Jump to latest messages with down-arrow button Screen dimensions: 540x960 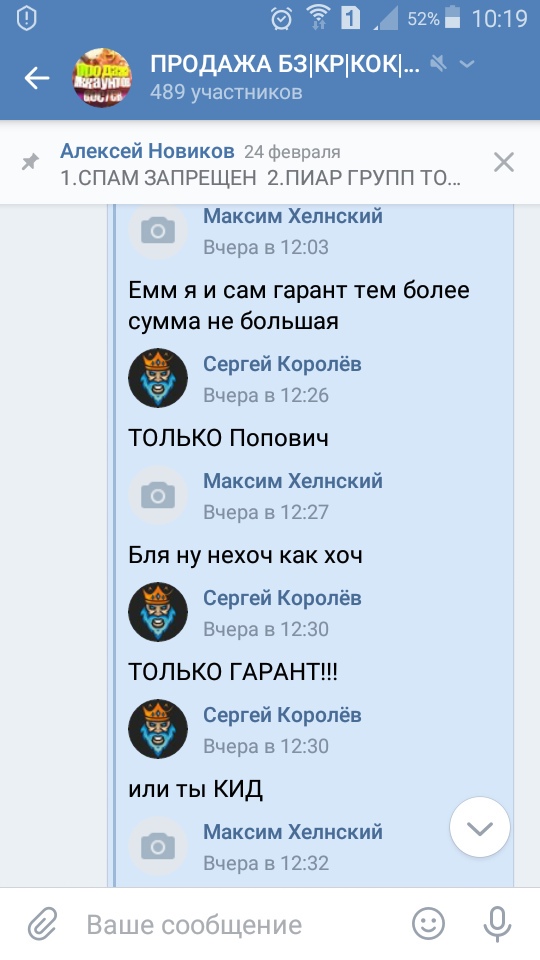(479, 827)
